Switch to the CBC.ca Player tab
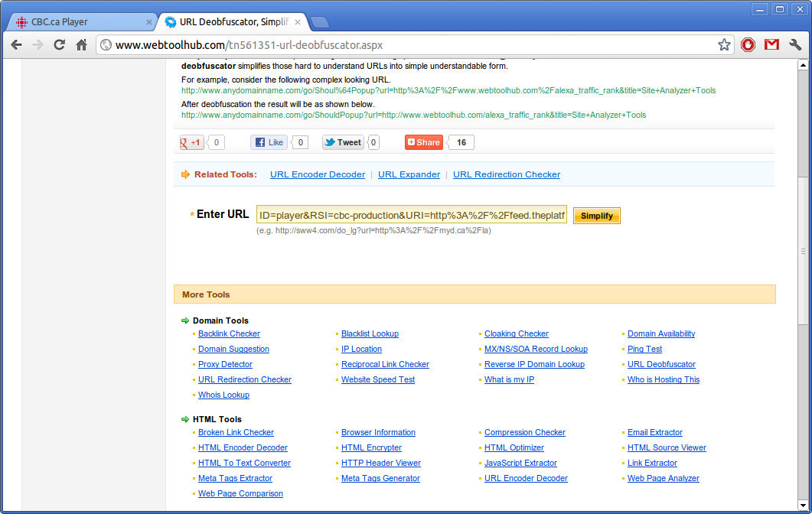This screenshot has height=514, width=812. 80,22
